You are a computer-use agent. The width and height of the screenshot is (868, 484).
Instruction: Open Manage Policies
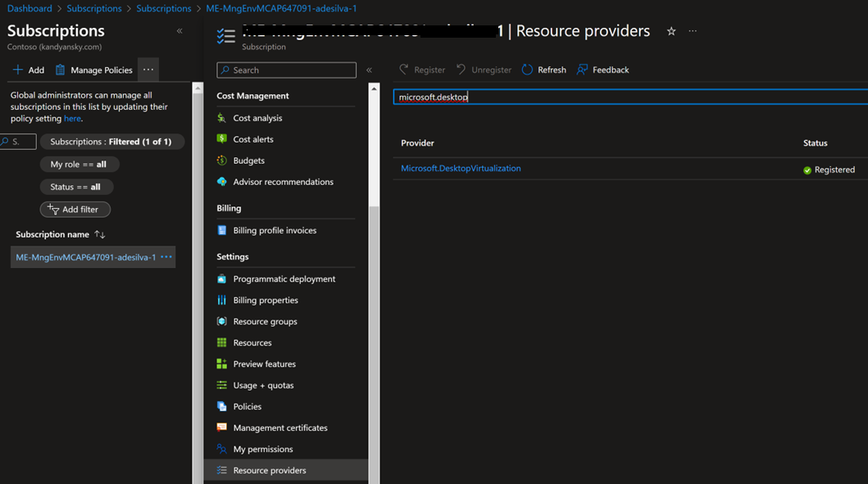pyautogui.click(x=94, y=70)
